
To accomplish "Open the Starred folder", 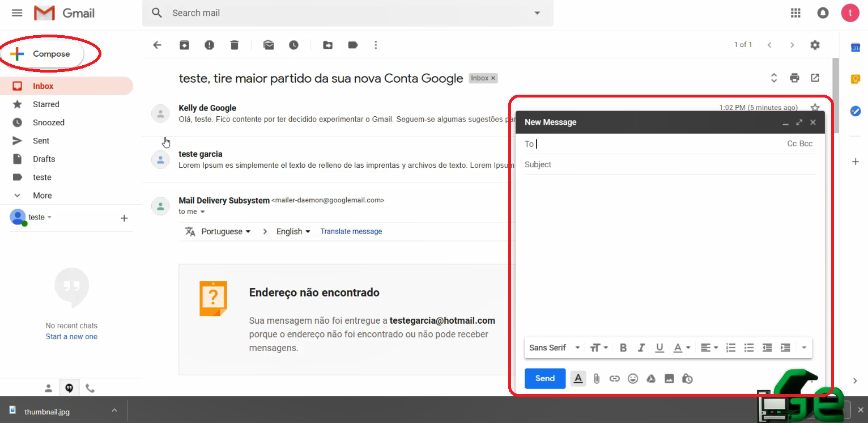I will click(66, 104).
